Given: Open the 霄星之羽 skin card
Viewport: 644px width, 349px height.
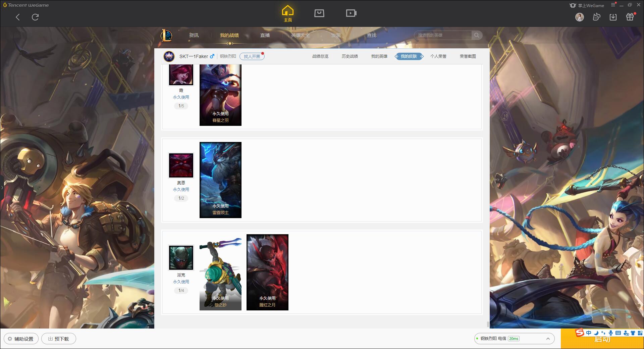Looking at the screenshot, I should (220, 95).
